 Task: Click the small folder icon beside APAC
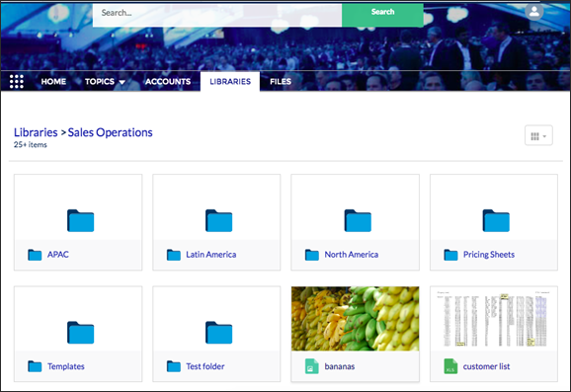35,255
